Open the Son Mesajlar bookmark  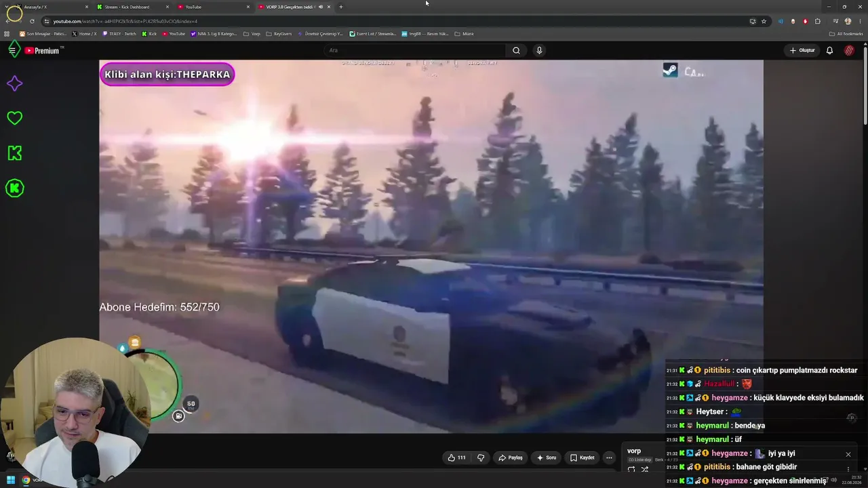point(43,33)
